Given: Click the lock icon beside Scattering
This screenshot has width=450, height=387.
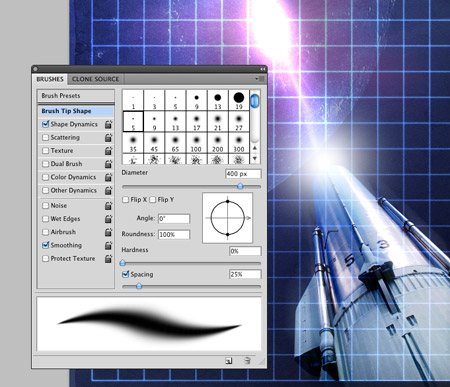Looking at the screenshot, I should 108,138.
